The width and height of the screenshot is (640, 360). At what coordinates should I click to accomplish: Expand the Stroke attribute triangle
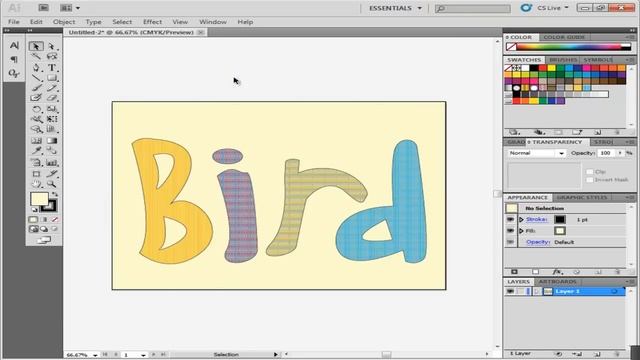point(521,220)
